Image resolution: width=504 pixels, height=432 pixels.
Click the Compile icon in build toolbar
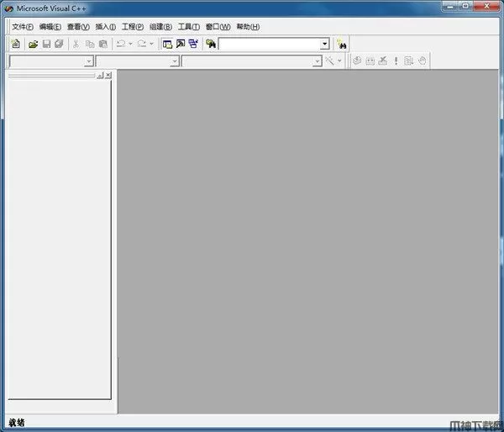[357, 61]
